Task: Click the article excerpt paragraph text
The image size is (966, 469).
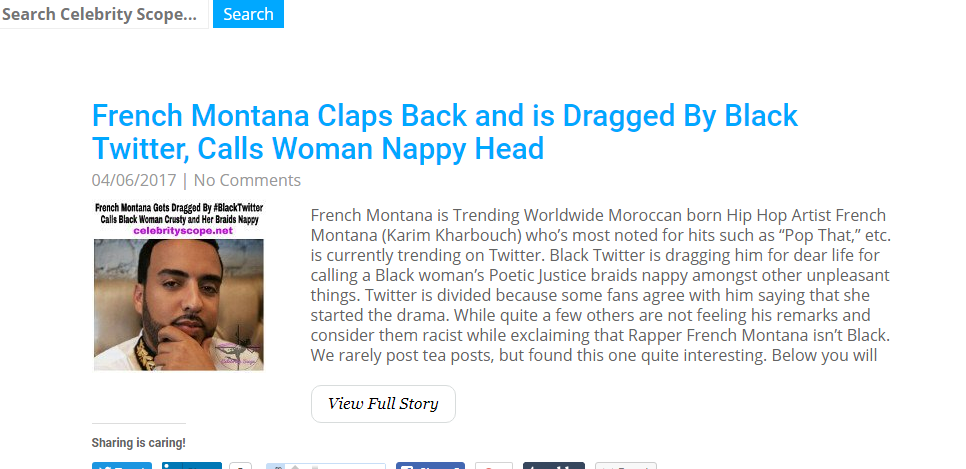Action: coord(600,285)
